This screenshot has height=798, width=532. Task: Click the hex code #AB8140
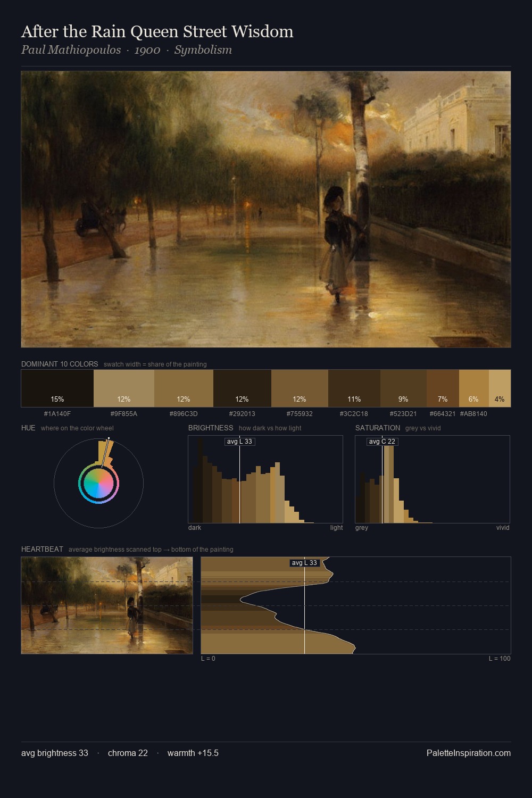(x=473, y=414)
